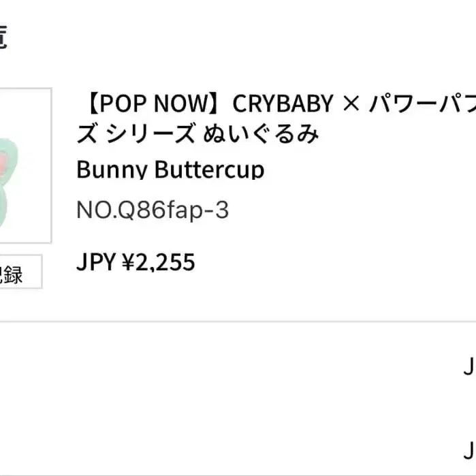
Task: Click the JPY currency label before price
Action: [95, 262]
